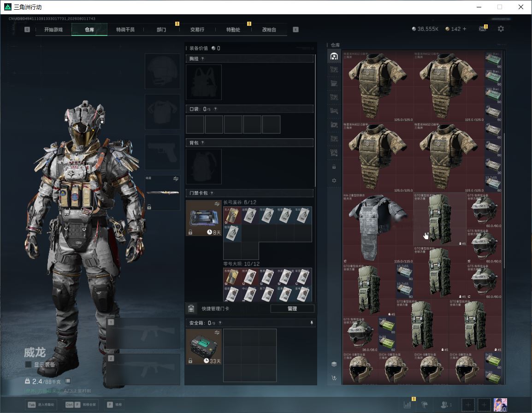Click the help icon next to 口袋
This screenshot has height=413, width=532.
coord(215,109)
